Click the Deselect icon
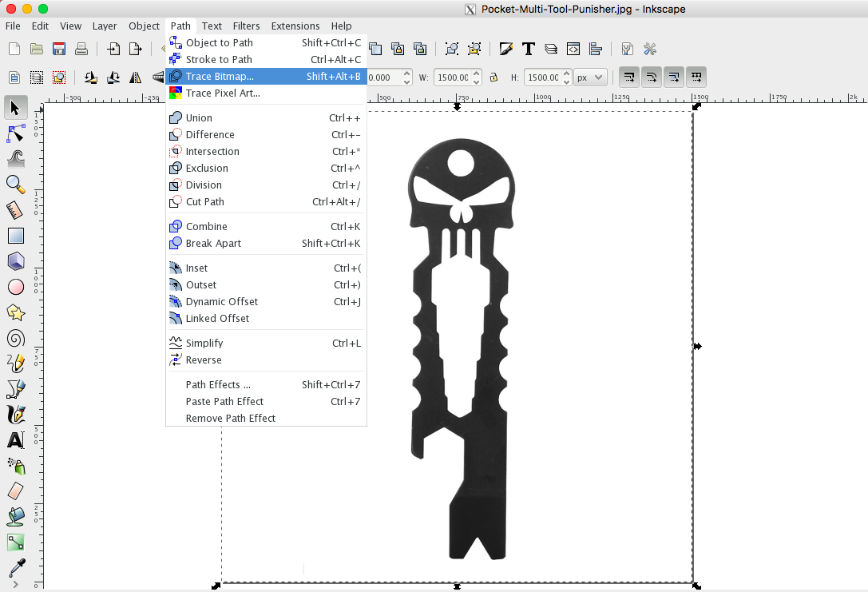The image size is (868, 592). coord(59,77)
